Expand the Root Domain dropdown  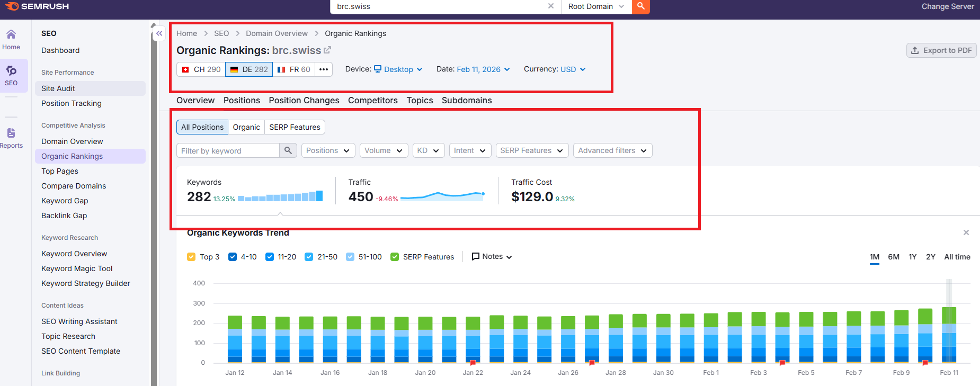point(596,6)
